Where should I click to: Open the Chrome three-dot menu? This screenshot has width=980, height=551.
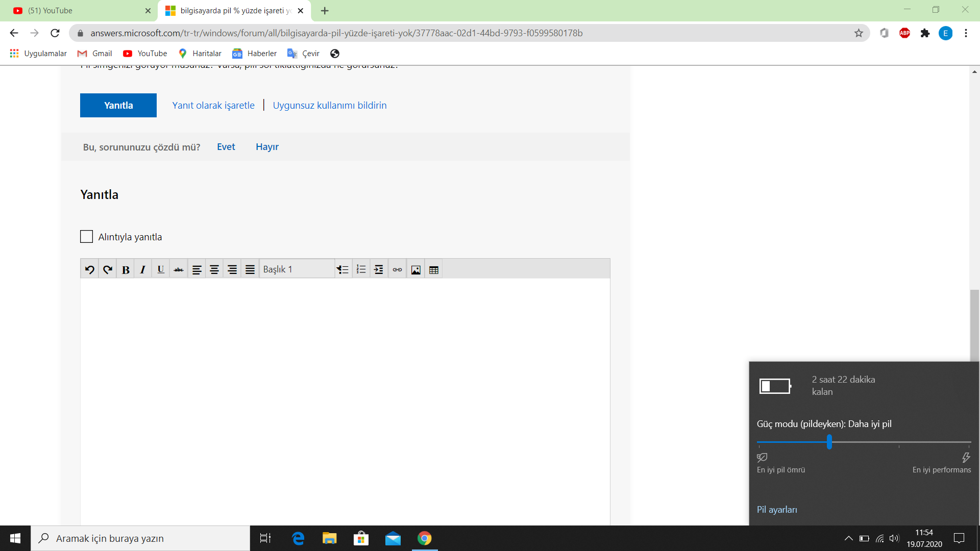966,33
